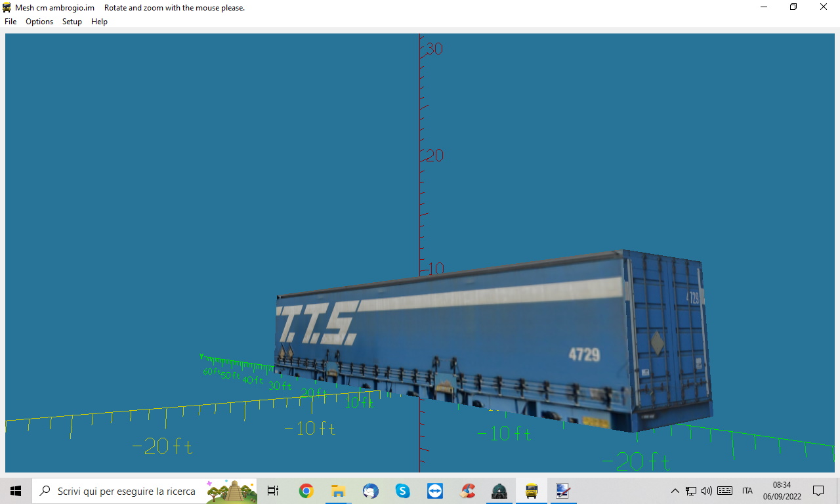
Task: Click the network status tray icon
Action: coord(691,491)
